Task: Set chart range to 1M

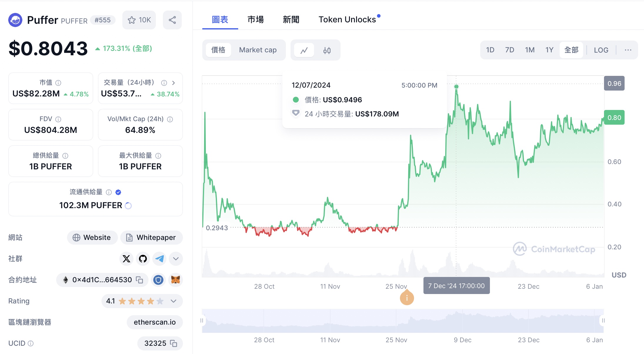Action: coord(530,50)
